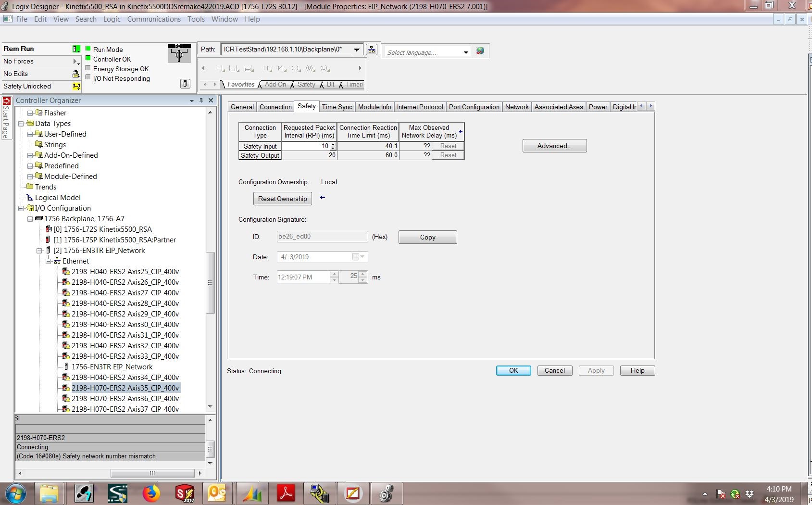Select the Logical Model tree item
Screen dimensions: 812x505
pyautogui.click(x=57, y=198)
